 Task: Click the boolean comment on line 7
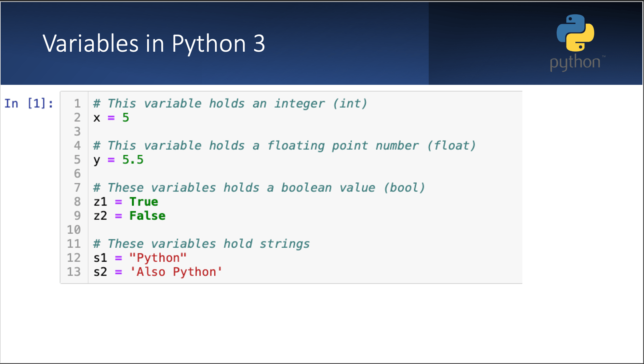pos(259,188)
